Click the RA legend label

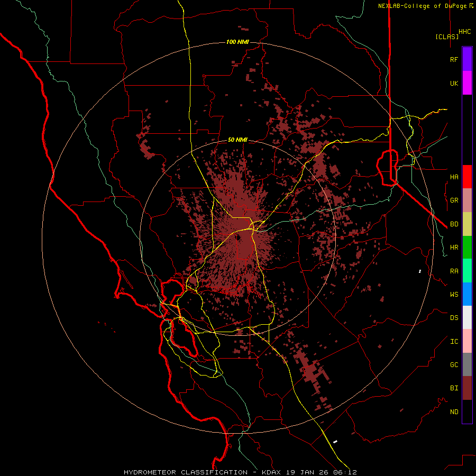pos(454,271)
